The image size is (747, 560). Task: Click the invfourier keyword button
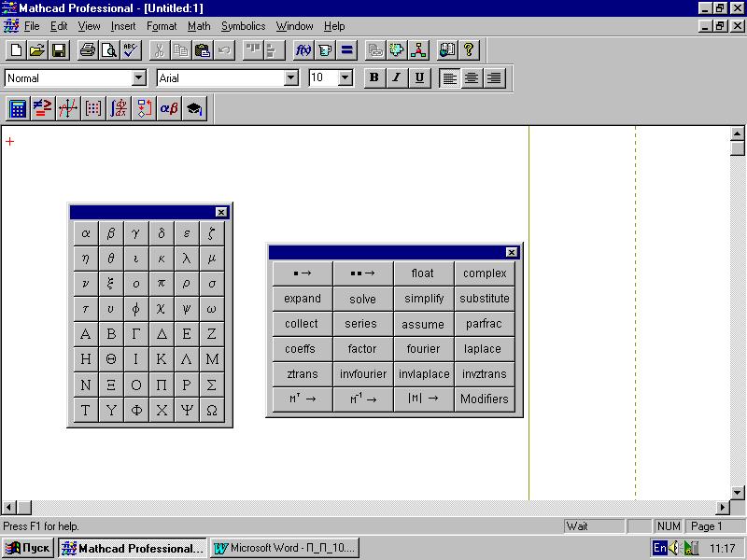(363, 374)
